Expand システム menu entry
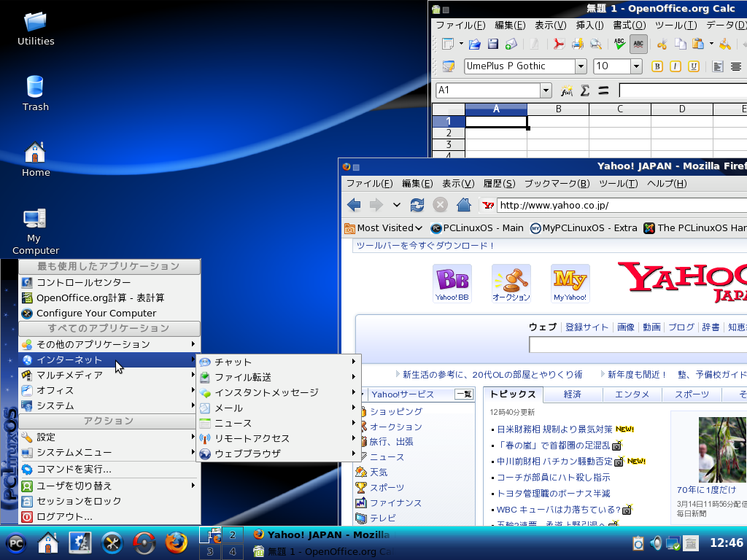747x560 pixels. [x=109, y=405]
